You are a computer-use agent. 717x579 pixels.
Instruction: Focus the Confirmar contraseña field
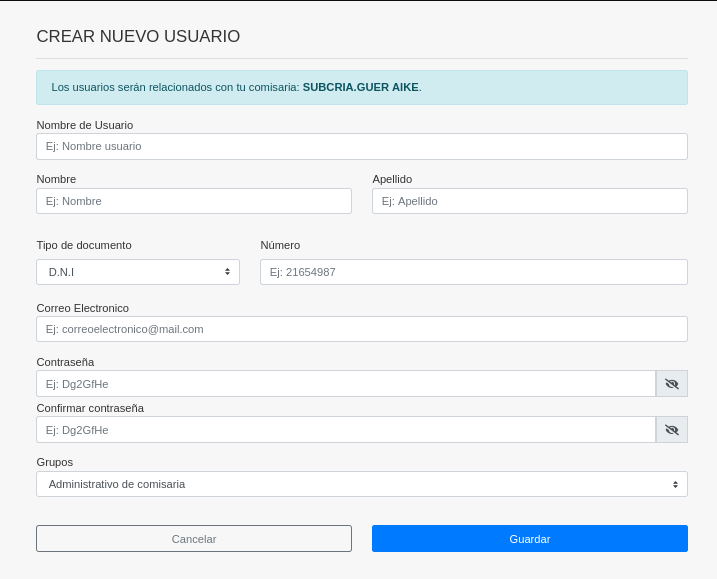pos(346,430)
